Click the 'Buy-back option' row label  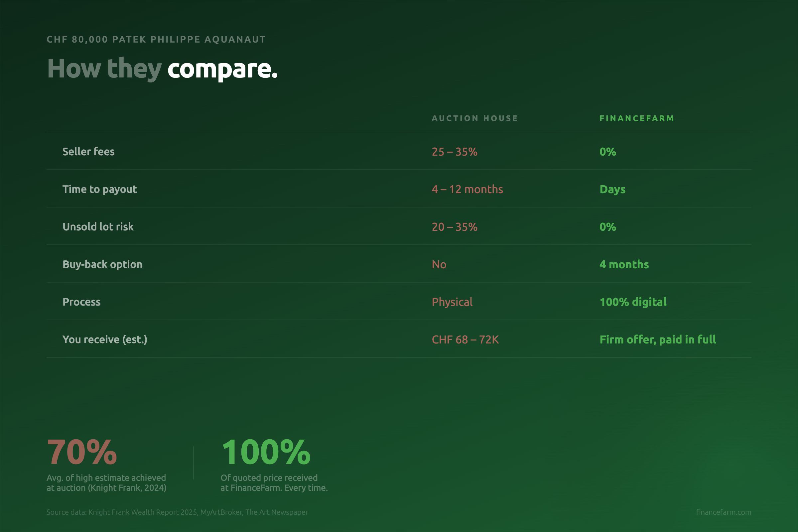click(x=102, y=264)
